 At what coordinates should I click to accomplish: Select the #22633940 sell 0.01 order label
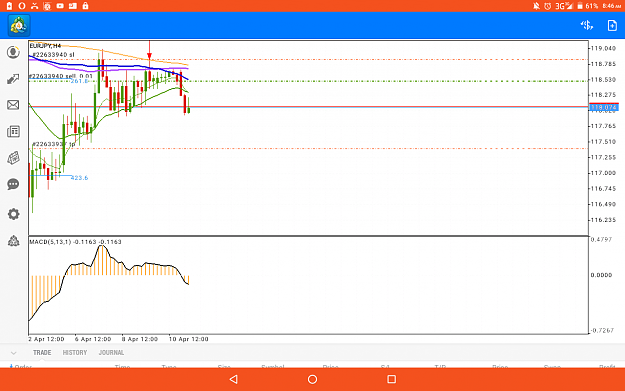tap(61, 76)
